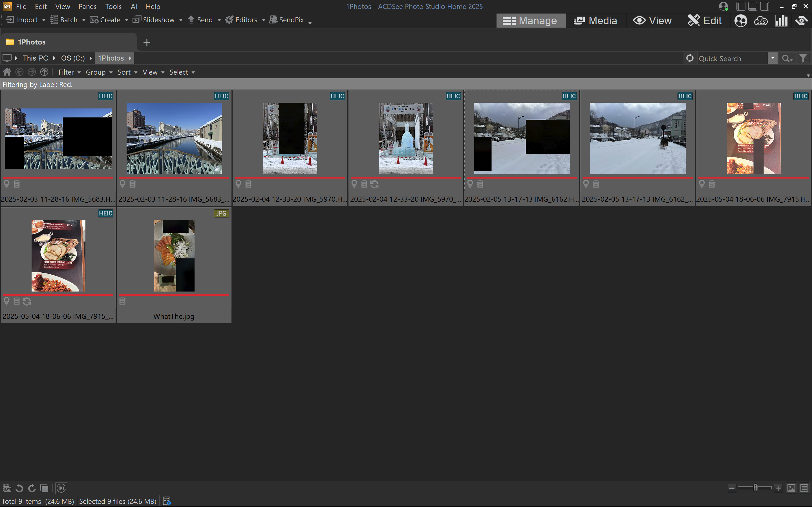This screenshot has height=507, width=812.
Task: Click the user account profile icon
Action: tap(723, 6)
